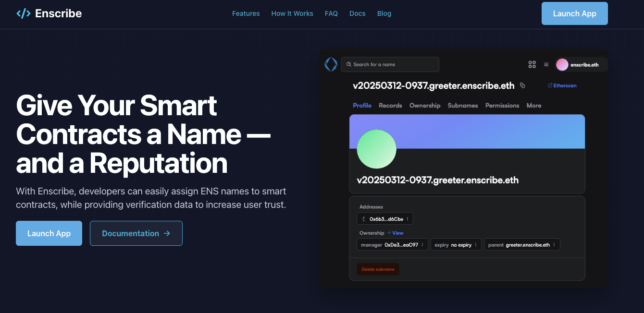Open the Documentation button

click(136, 233)
